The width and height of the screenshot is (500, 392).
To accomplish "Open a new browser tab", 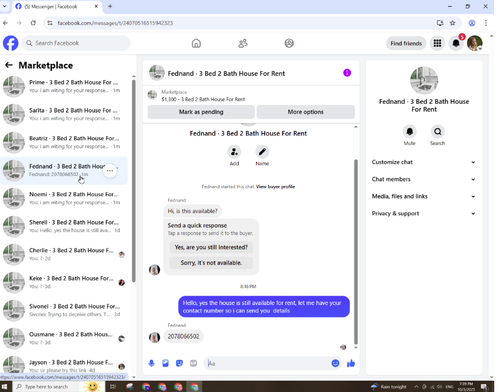I will click(110, 6).
